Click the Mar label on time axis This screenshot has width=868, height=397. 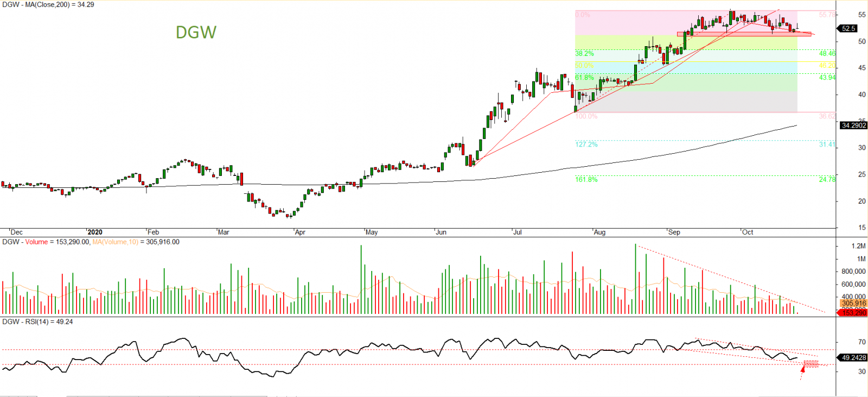click(x=224, y=232)
